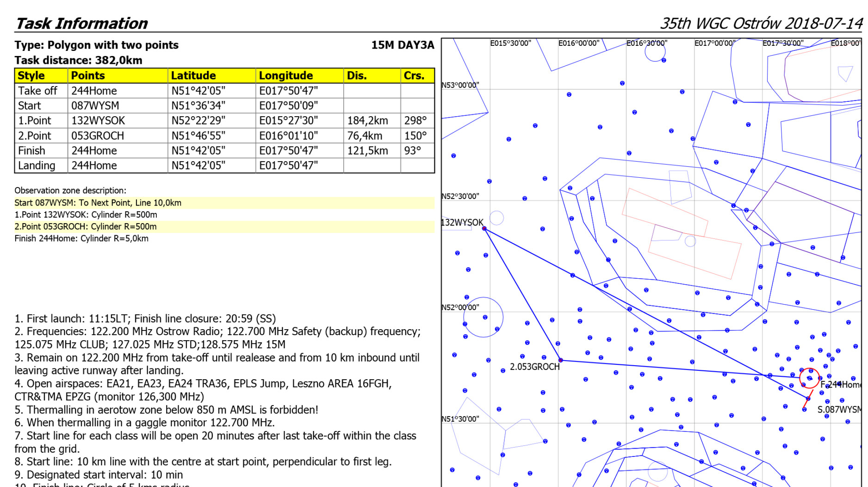Click highlighted Start 087WYSM observation zone line
The height and width of the screenshot is (487, 868).
tap(98, 203)
